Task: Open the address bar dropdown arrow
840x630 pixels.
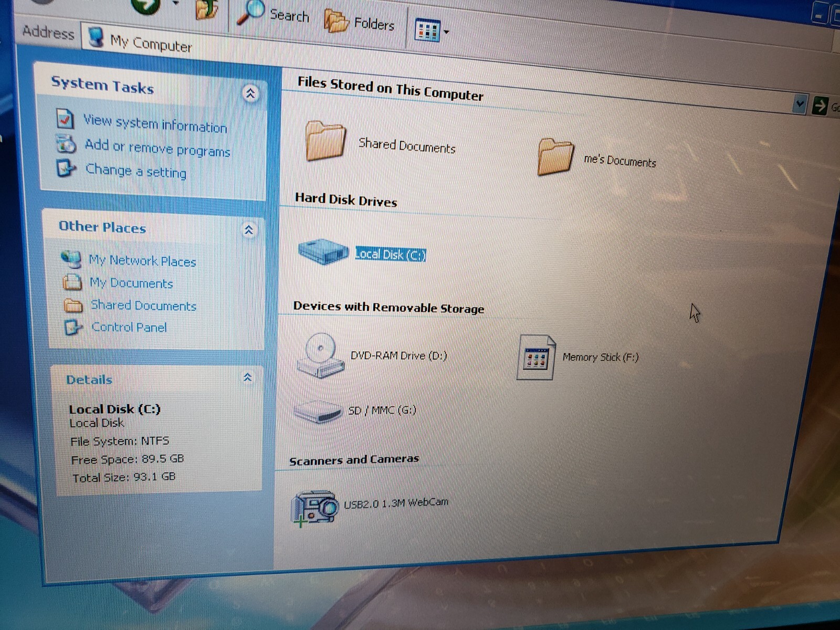Action: coord(800,104)
